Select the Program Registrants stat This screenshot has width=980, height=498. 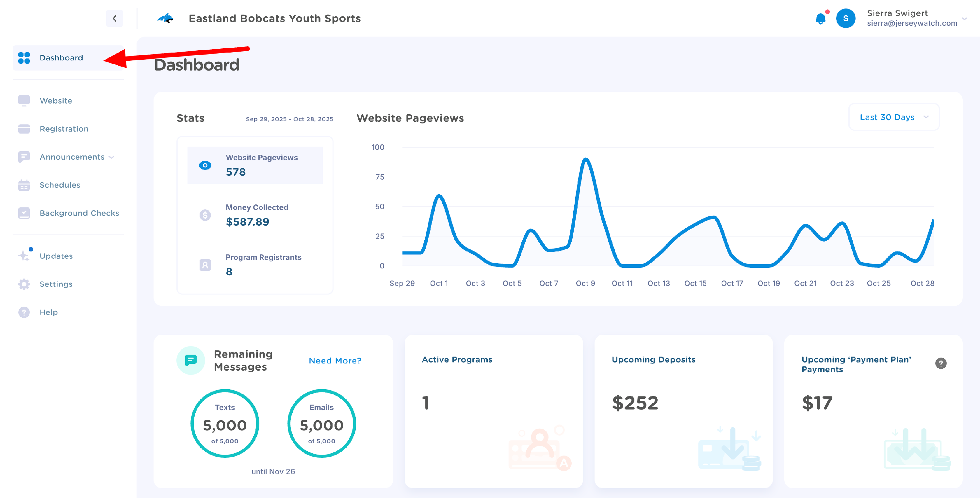pyautogui.click(x=255, y=265)
